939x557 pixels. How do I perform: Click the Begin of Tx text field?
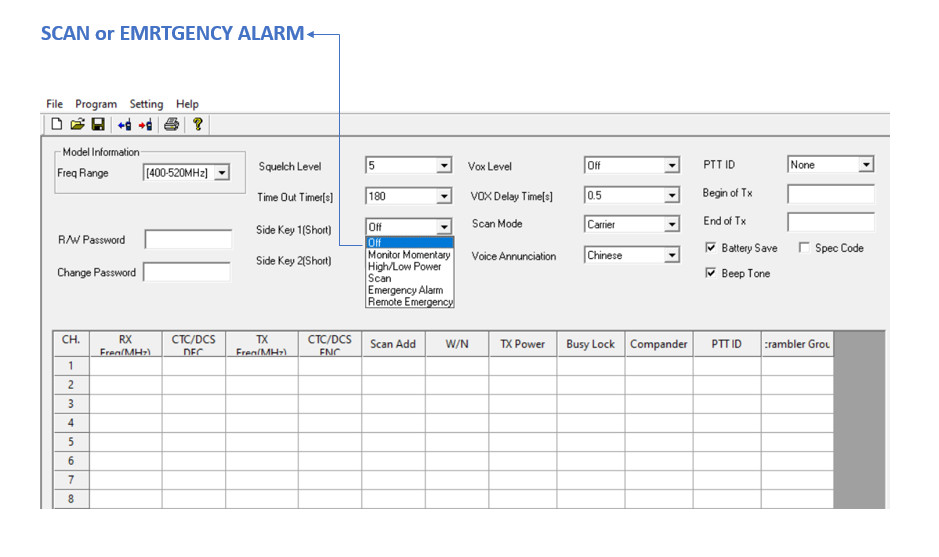830,194
